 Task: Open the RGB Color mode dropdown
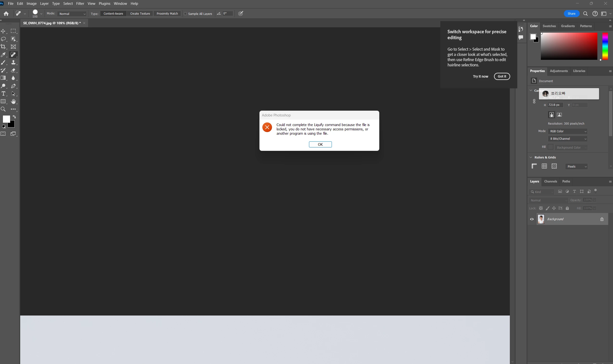coord(568,131)
